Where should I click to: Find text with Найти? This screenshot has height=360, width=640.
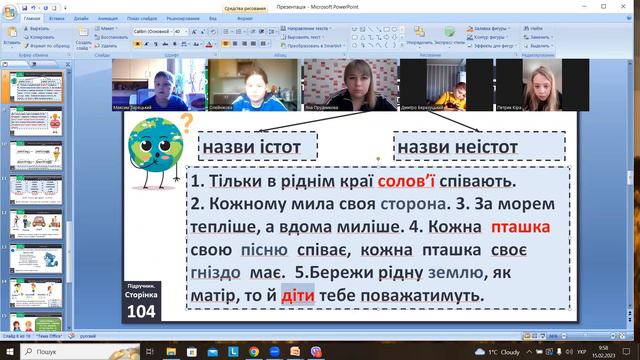pyautogui.click(x=533, y=28)
